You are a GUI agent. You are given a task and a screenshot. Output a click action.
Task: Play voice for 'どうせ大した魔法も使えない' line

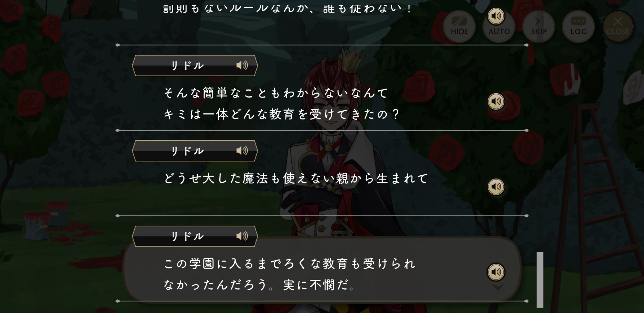point(496,187)
